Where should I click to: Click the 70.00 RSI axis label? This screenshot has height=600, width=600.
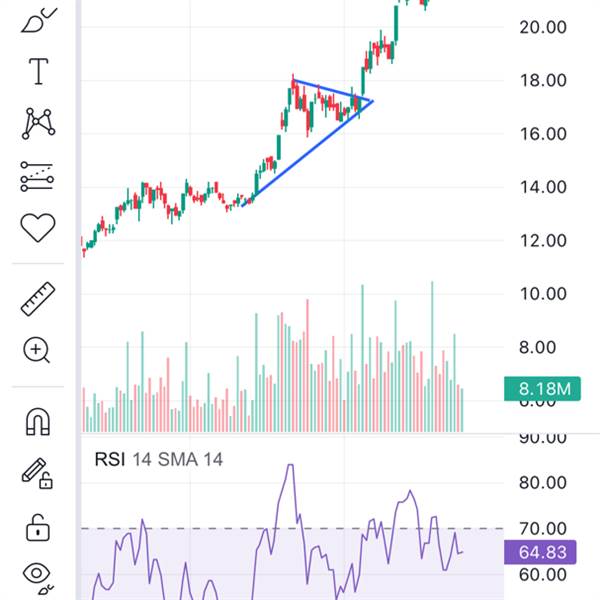coord(543,529)
